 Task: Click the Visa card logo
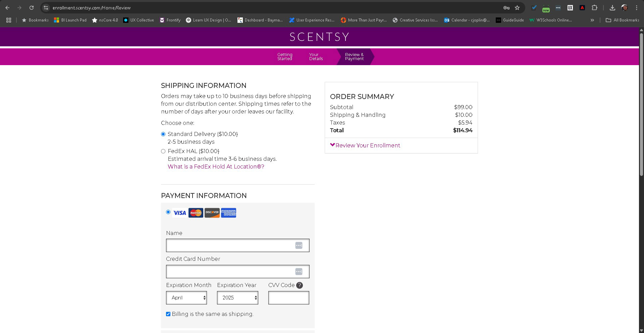pyautogui.click(x=180, y=213)
